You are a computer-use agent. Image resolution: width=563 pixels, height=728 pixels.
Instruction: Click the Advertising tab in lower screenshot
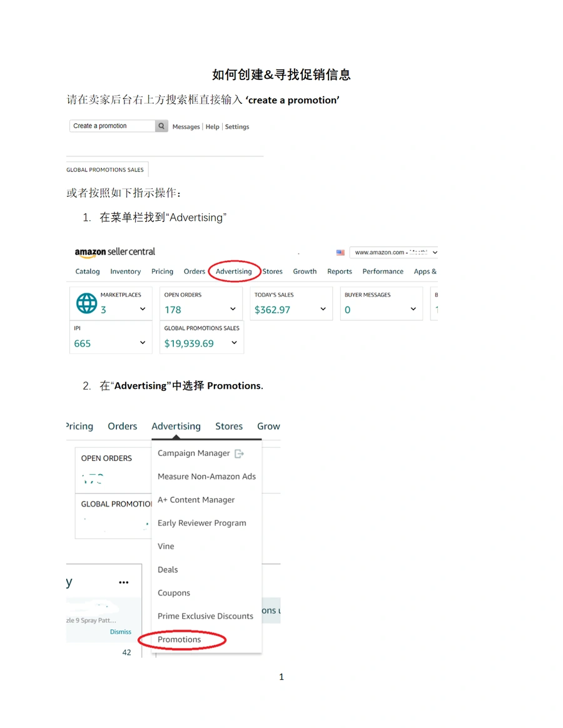point(176,426)
